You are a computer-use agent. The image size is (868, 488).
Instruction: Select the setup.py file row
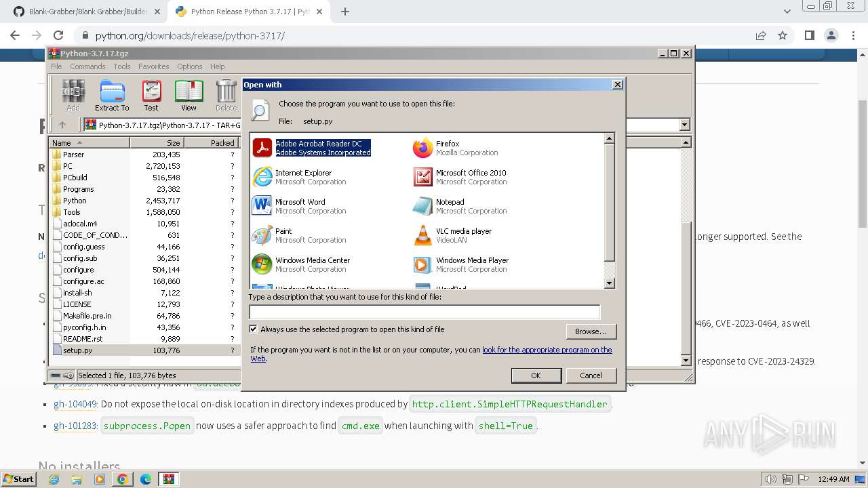pyautogui.click(x=143, y=350)
